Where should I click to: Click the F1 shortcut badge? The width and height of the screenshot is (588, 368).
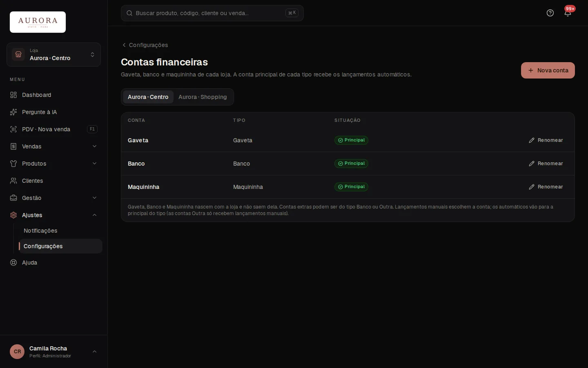tap(92, 129)
